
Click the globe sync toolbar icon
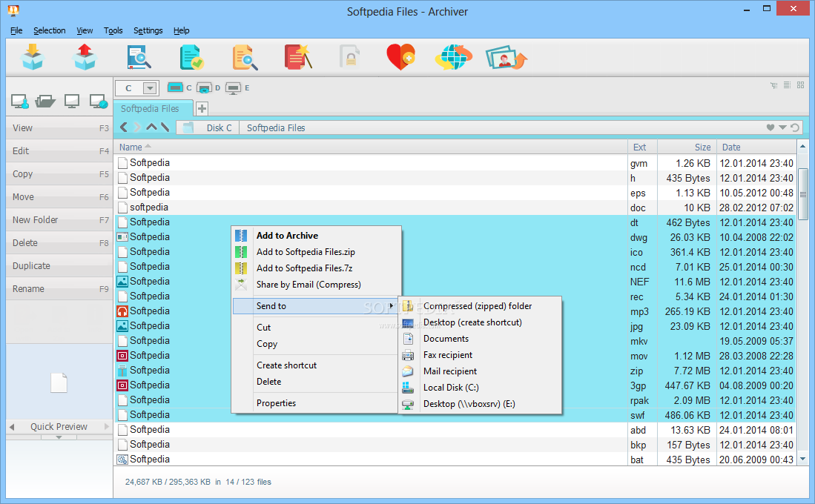[x=453, y=56]
